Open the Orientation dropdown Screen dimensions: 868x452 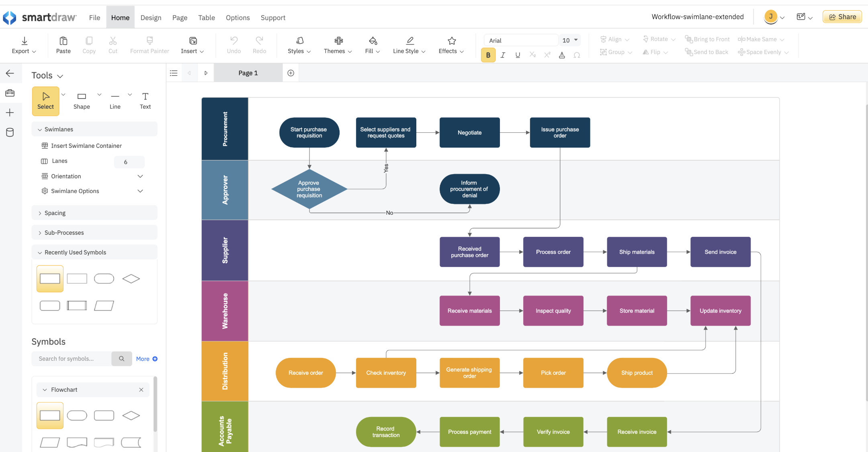140,176
